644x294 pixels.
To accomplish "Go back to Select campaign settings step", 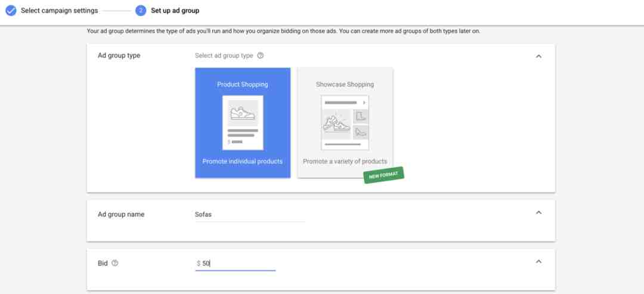I will coord(60,11).
